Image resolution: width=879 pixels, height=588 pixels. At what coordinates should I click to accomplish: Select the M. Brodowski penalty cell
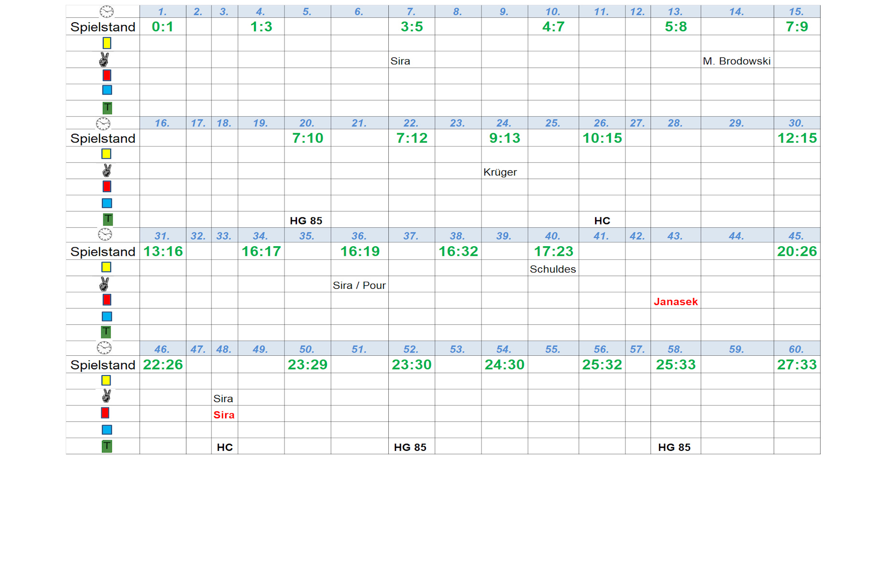pyautogui.click(x=737, y=61)
